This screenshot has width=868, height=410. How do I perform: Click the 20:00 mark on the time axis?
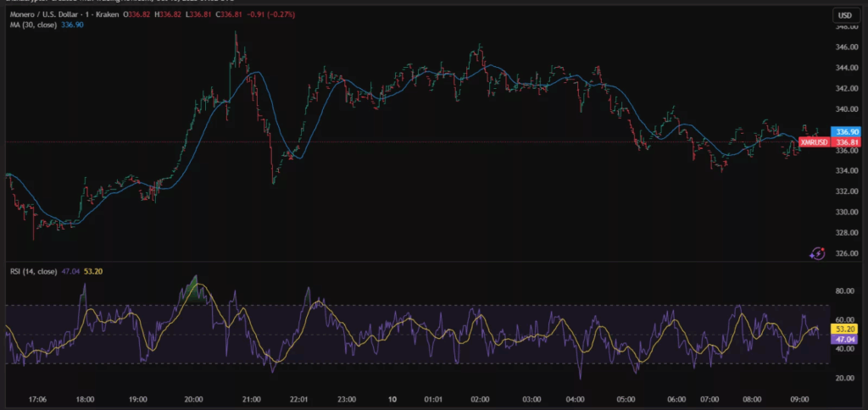click(193, 397)
